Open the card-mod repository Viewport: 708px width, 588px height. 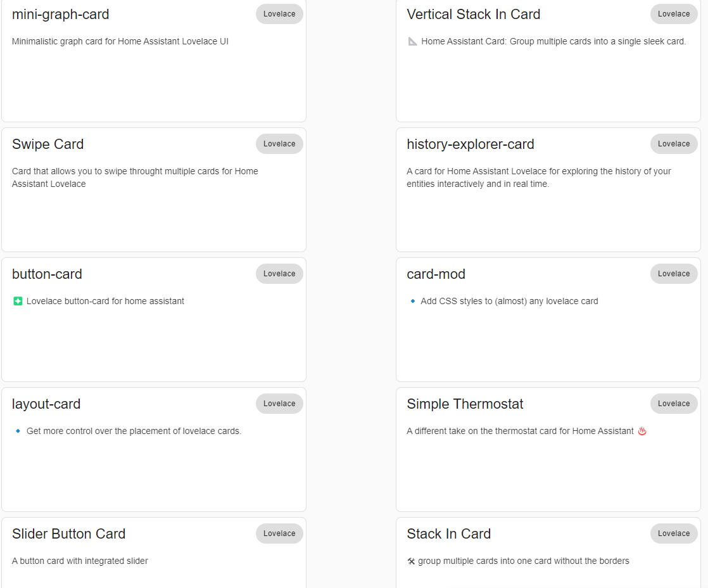click(x=436, y=274)
